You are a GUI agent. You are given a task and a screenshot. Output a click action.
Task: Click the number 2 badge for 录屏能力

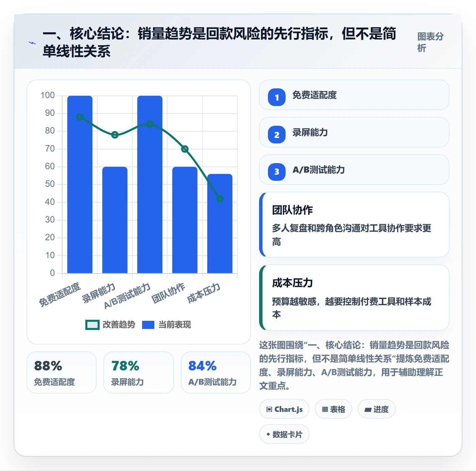pyautogui.click(x=277, y=135)
